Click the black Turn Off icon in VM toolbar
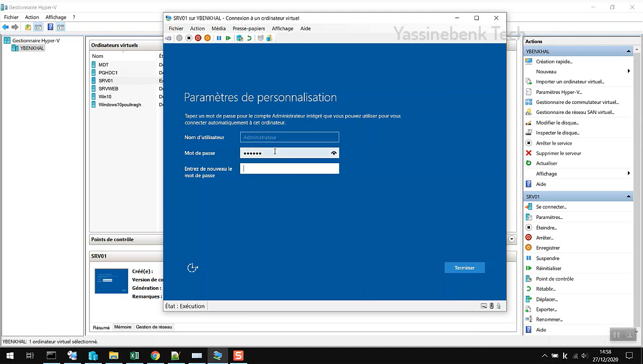The height and width of the screenshot is (364, 643). (189, 38)
